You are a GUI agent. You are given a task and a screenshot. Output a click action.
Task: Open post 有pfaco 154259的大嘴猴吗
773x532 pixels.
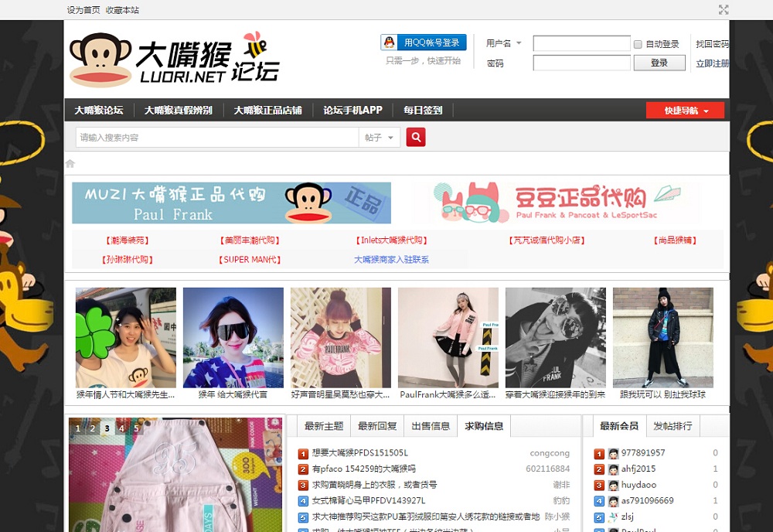tap(364, 469)
